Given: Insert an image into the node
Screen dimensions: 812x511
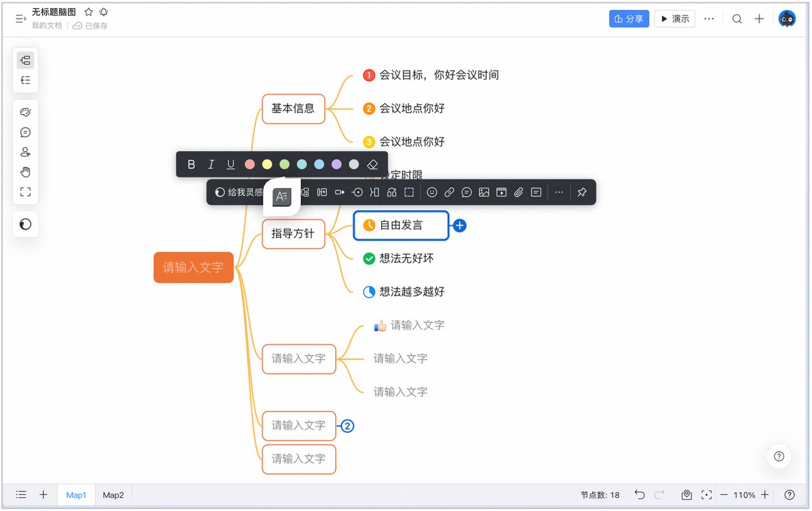Looking at the screenshot, I should (484, 192).
